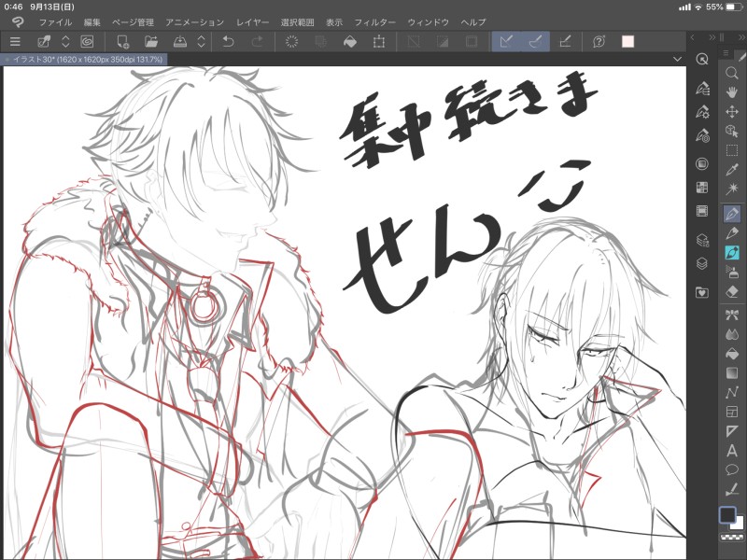Open a file with folder icon
This screenshot has height=560, width=747.
coord(151,41)
